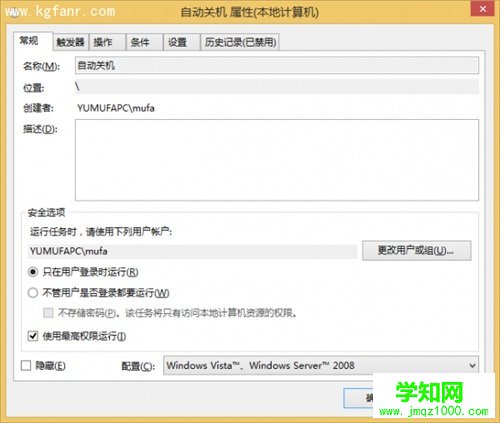
Task: Click the YUMUFAPC\mufa user account field
Action: (x=192, y=251)
